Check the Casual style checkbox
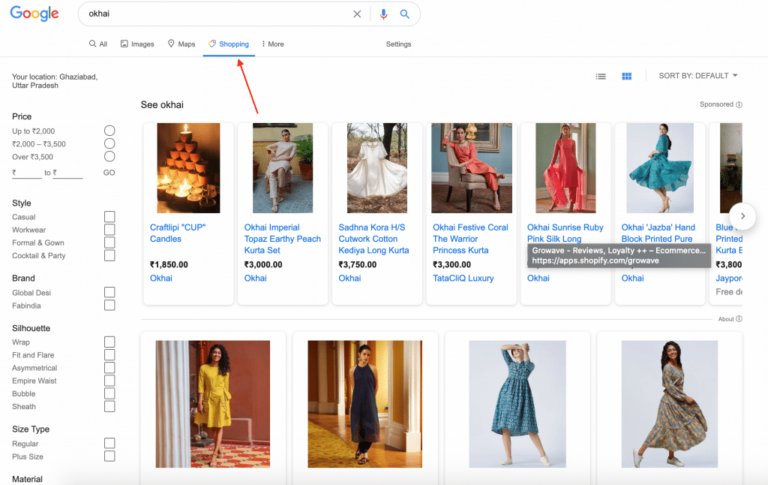Viewport: 768px width, 485px height. coord(110,217)
